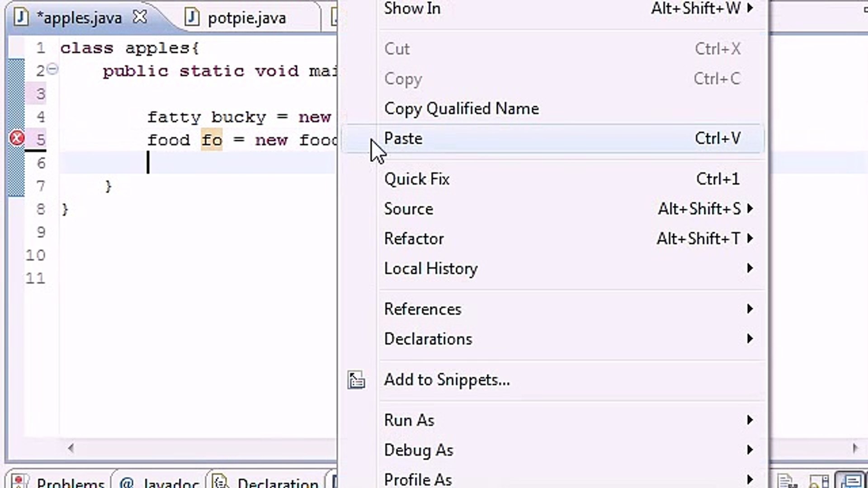The height and width of the screenshot is (488, 868).
Task: Collapse the main method fold on line 2
Action: [x=53, y=69]
